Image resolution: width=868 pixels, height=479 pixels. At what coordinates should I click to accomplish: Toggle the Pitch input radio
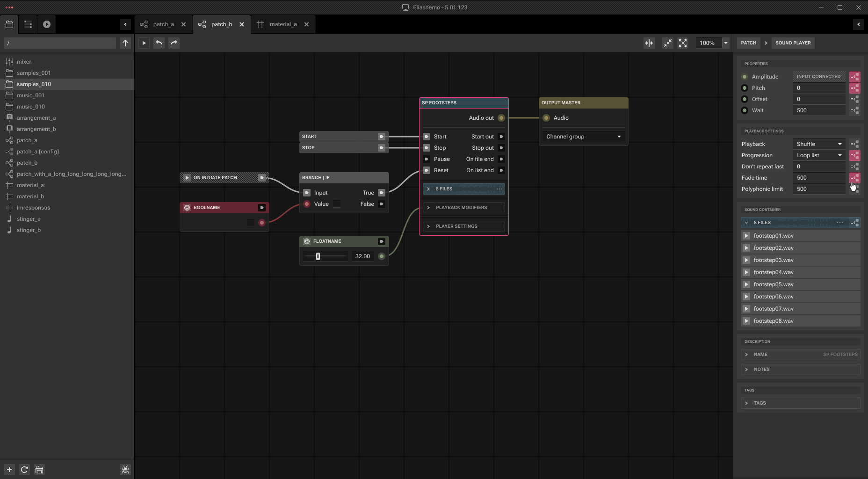pyautogui.click(x=745, y=88)
